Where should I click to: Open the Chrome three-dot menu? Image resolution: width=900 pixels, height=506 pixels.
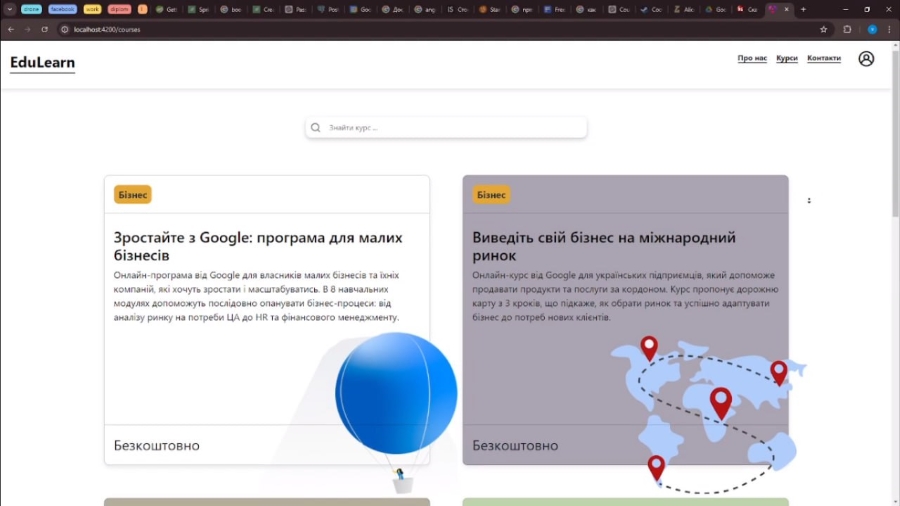point(889,29)
